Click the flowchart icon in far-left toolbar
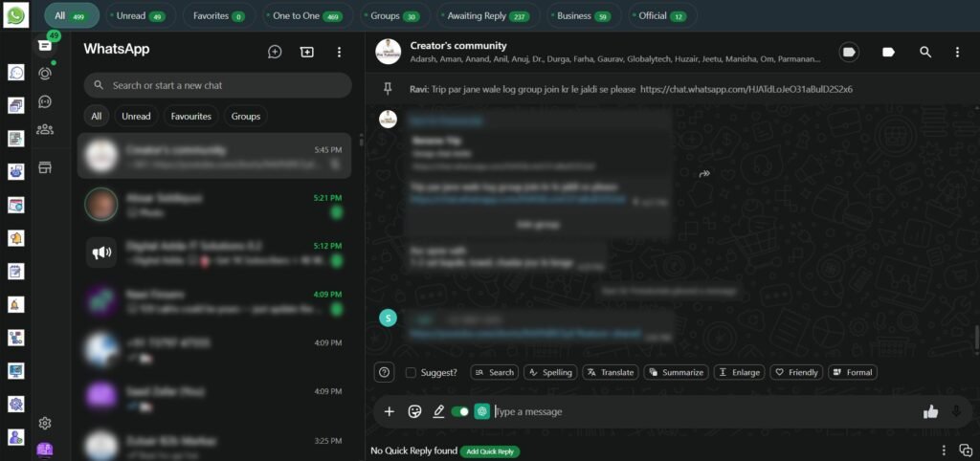 (16, 338)
